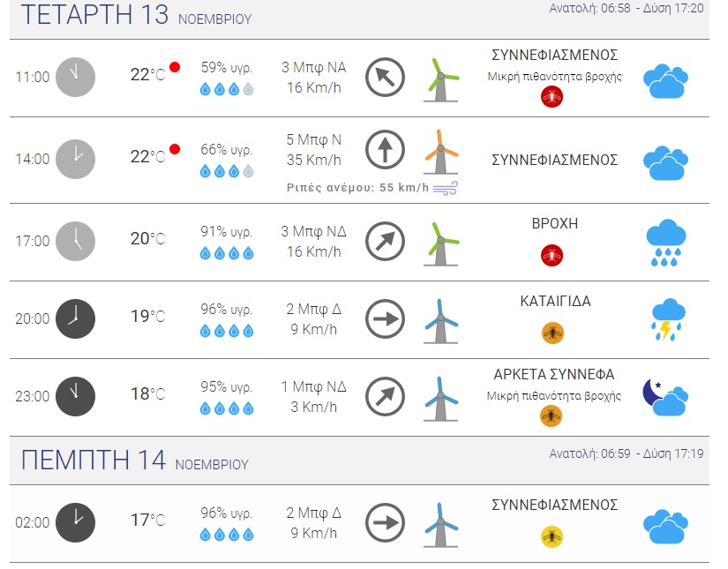The image size is (728, 569).
Task: Click the east wind arrow at 20:00
Action: pos(385,318)
